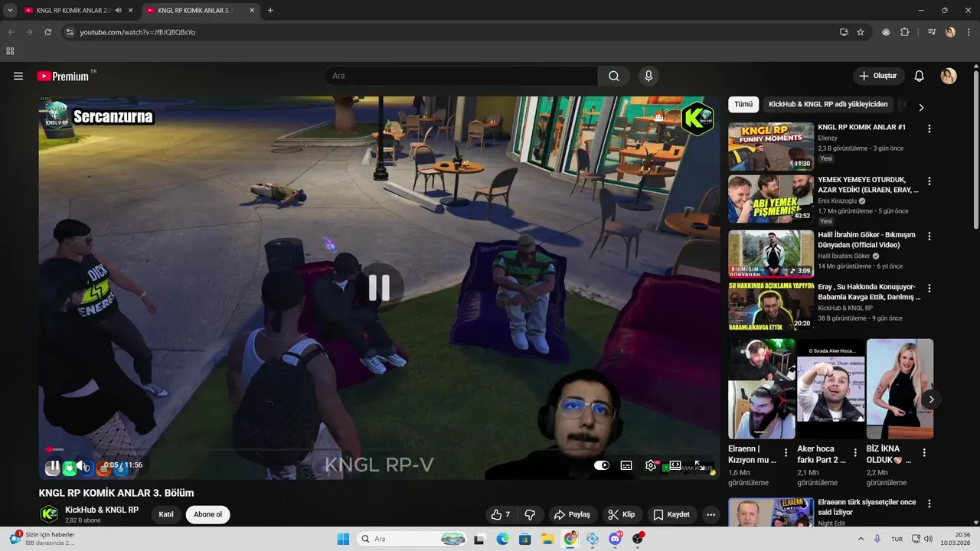Select the Tümü filter chip
Screen dimensions: 980x551
743,104
